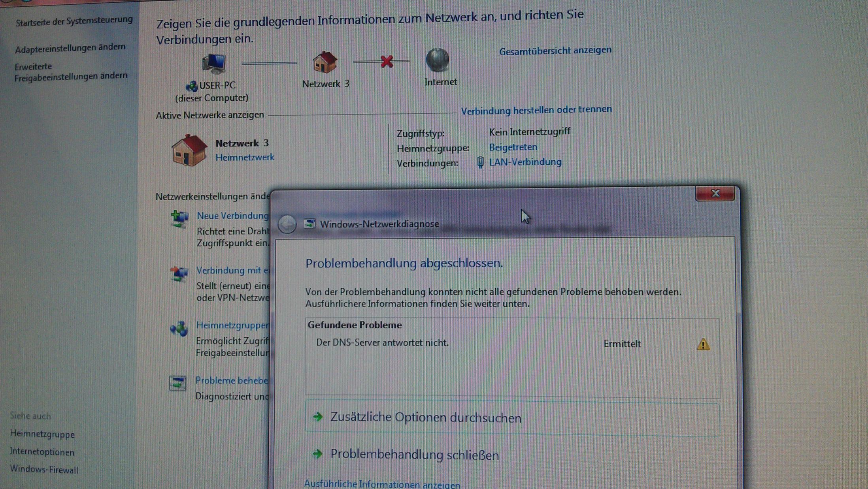Image resolution: width=868 pixels, height=489 pixels.
Task: Click the Heimnetzgruppen options icon
Action: pyautogui.click(x=179, y=328)
